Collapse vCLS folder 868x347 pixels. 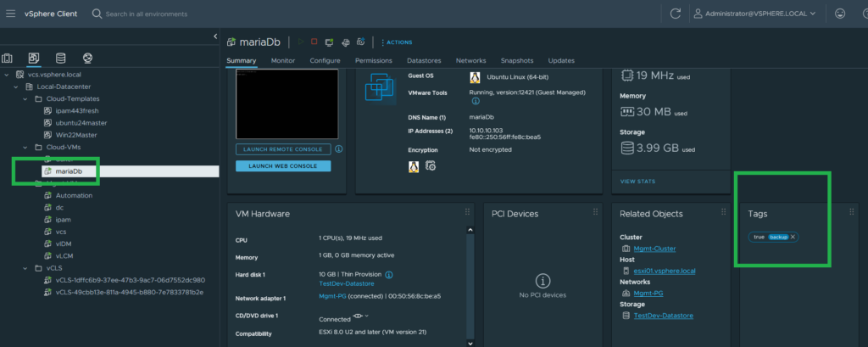coord(25,268)
